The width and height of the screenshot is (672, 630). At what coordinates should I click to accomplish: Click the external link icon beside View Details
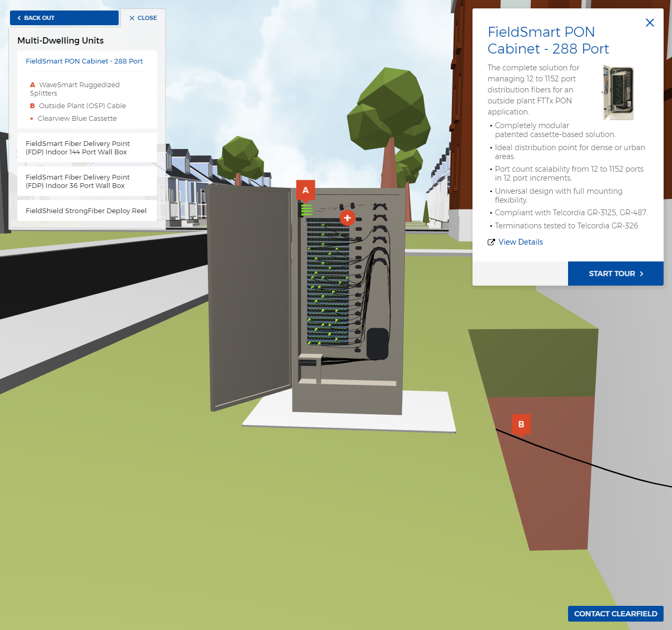[491, 242]
